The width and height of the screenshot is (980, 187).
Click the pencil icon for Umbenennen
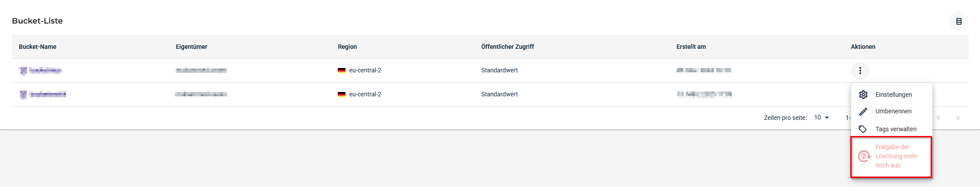point(863,112)
